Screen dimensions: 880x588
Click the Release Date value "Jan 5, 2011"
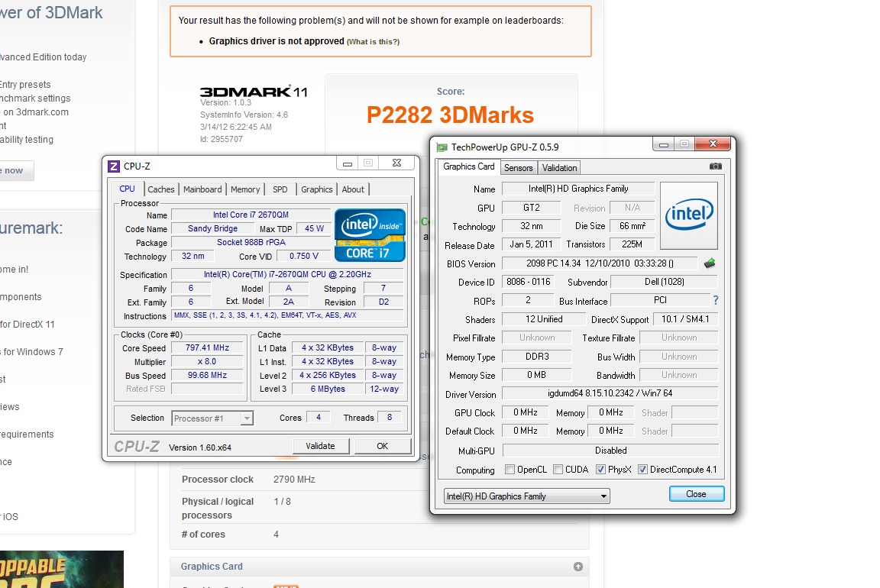(x=532, y=244)
